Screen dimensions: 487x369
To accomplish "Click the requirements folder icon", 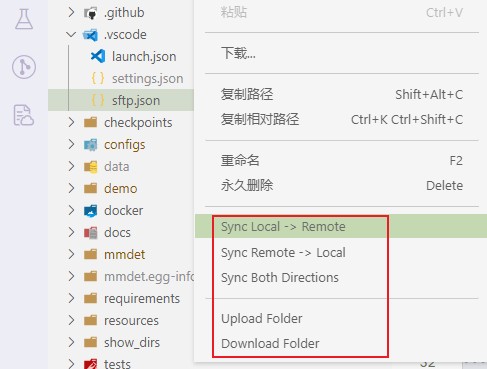I will pos(90,298).
